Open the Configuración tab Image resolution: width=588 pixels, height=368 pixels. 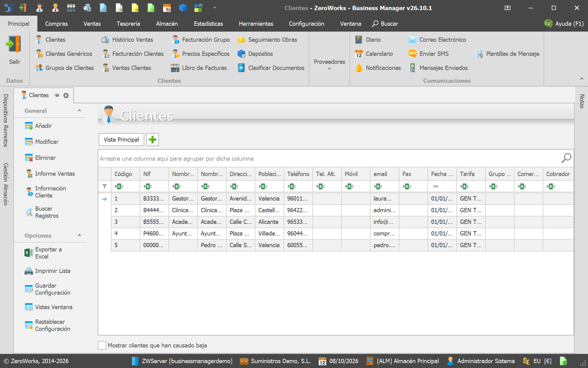(306, 24)
